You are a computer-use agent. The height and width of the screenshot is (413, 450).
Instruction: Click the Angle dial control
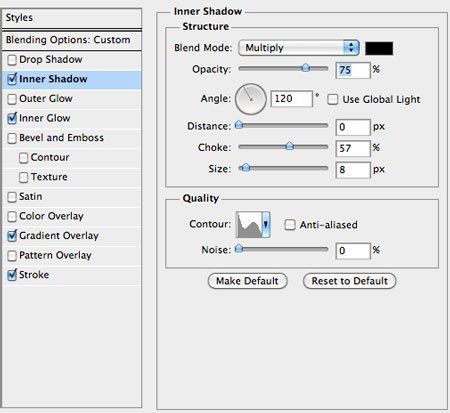coord(251,99)
